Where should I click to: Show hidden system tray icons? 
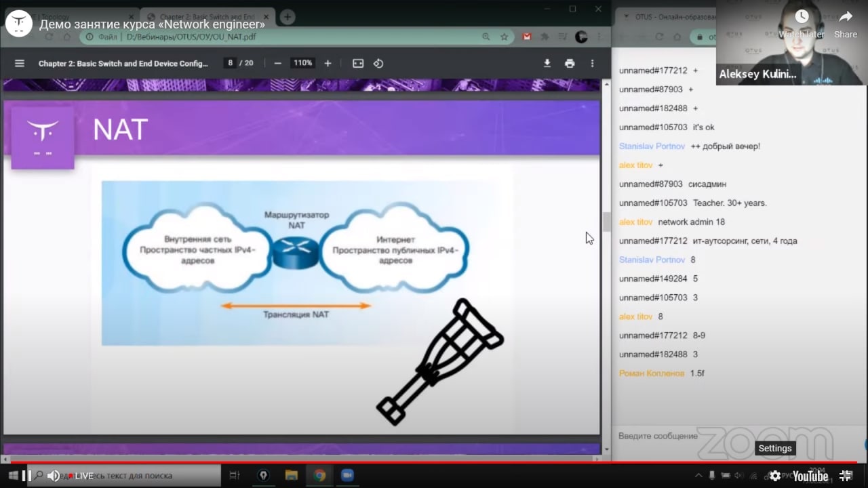[x=699, y=476]
